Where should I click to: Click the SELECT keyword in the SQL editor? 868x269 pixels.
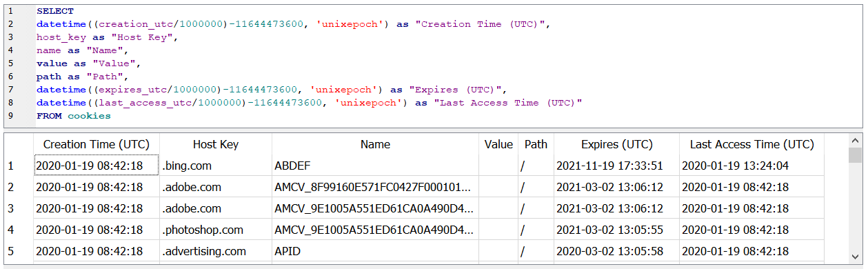pyautogui.click(x=55, y=11)
